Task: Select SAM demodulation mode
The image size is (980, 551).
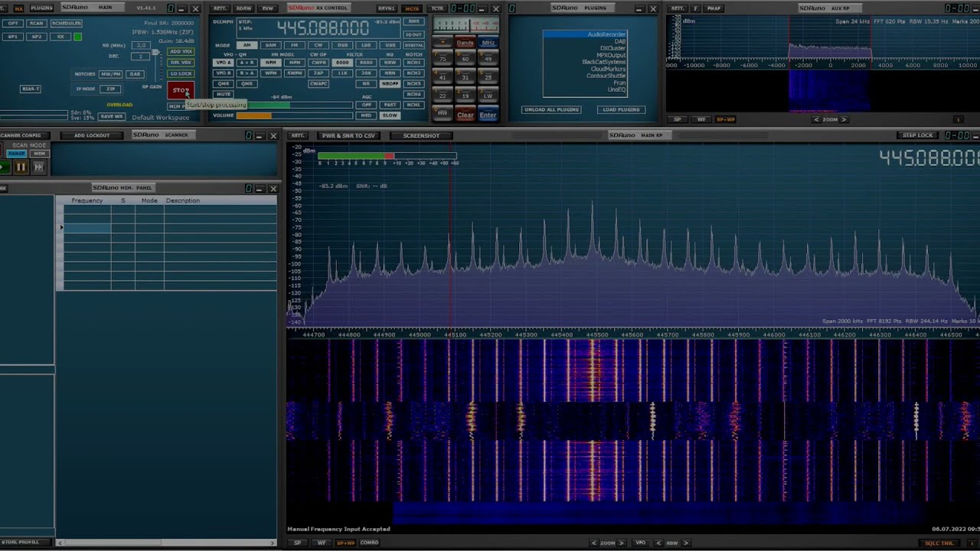Action: click(270, 45)
